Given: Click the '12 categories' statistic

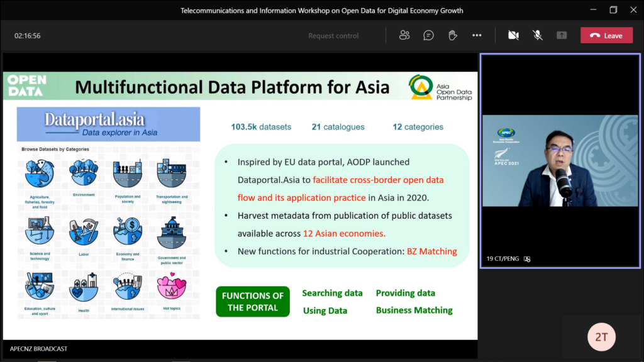Looking at the screenshot, I should tap(418, 127).
